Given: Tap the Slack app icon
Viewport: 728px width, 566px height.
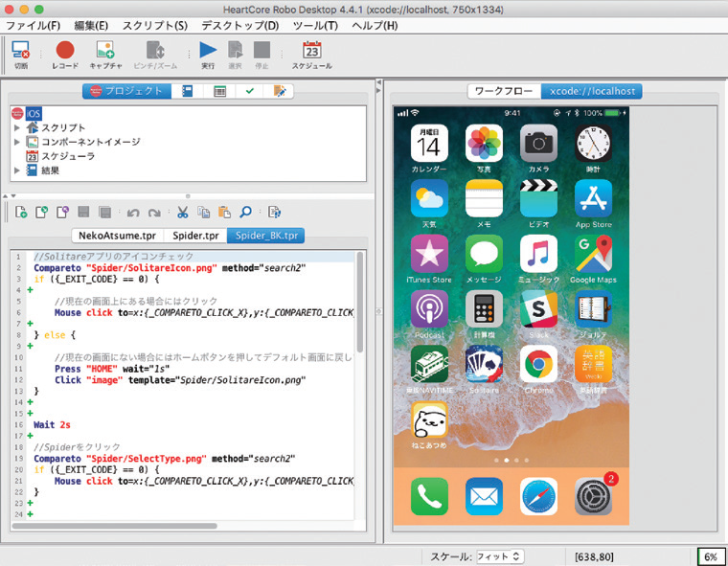Looking at the screenshot, I should click(x=538, y=308).
